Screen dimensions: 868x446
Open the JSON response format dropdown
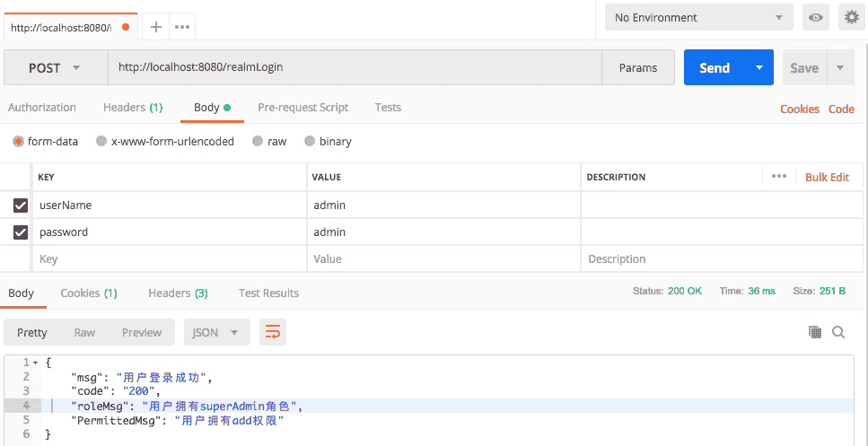[x=215, y=332]
